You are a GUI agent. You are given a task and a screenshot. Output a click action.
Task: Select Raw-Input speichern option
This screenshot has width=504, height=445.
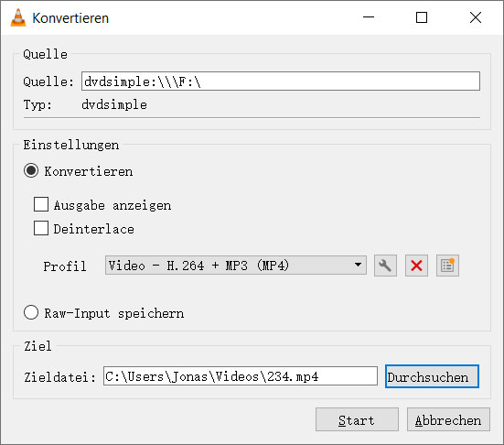click(31, 313)
